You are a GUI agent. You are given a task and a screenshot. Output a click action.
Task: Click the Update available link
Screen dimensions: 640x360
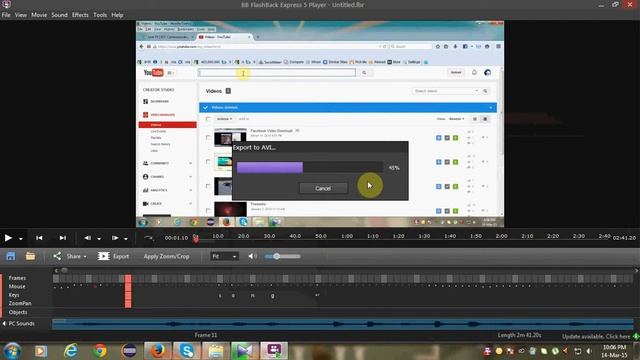[596, 337]
